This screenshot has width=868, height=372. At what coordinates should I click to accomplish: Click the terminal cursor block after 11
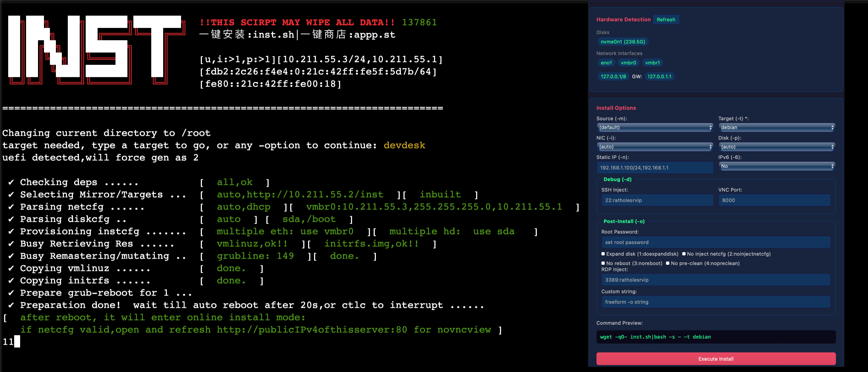(x=17, y=341)
